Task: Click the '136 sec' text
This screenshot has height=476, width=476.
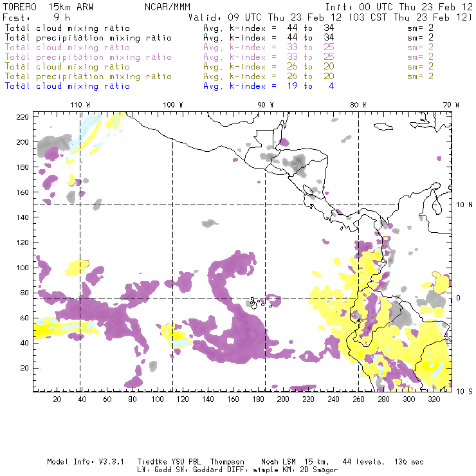Action: click(x=409, y=462)
